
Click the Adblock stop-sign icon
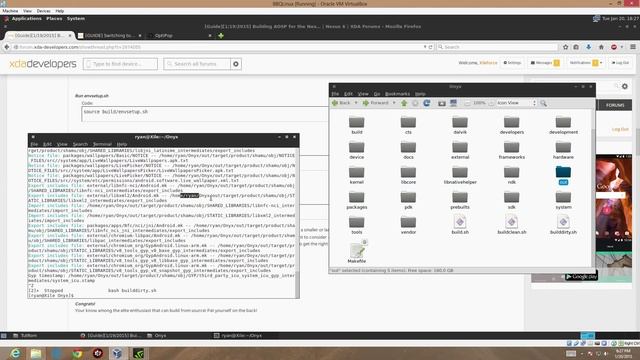click(x=613, y=47)
